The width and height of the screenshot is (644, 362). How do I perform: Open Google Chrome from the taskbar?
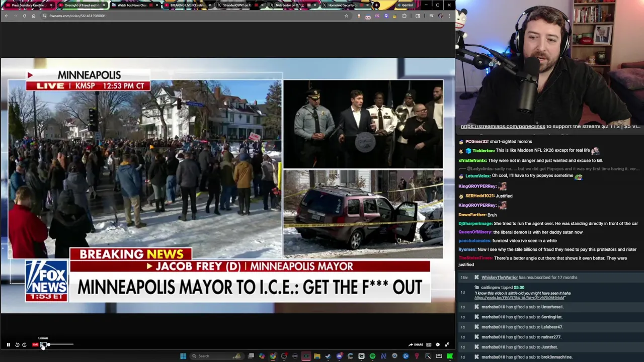pyautogui.click(x=273, y=356)
